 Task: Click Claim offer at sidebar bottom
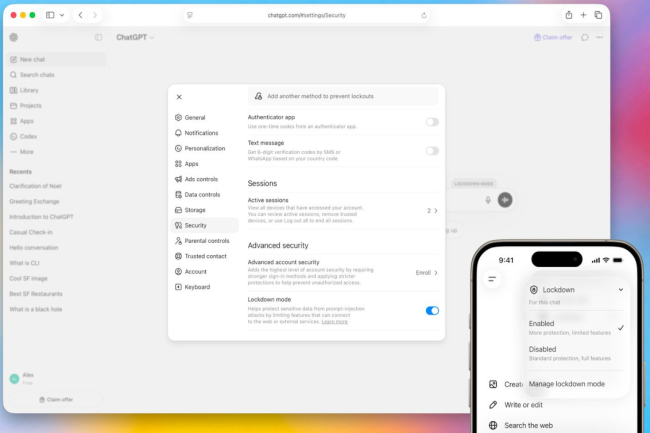click(x=56, y=400)
